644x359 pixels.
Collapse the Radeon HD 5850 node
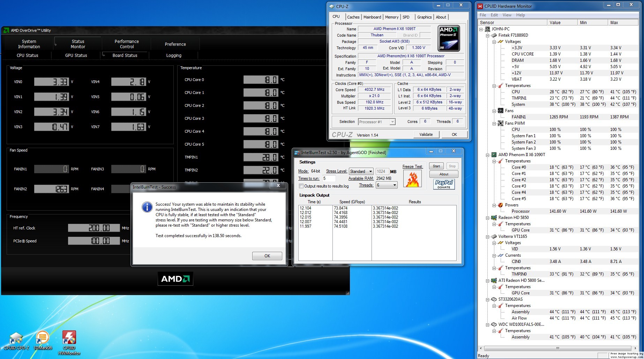488,218
